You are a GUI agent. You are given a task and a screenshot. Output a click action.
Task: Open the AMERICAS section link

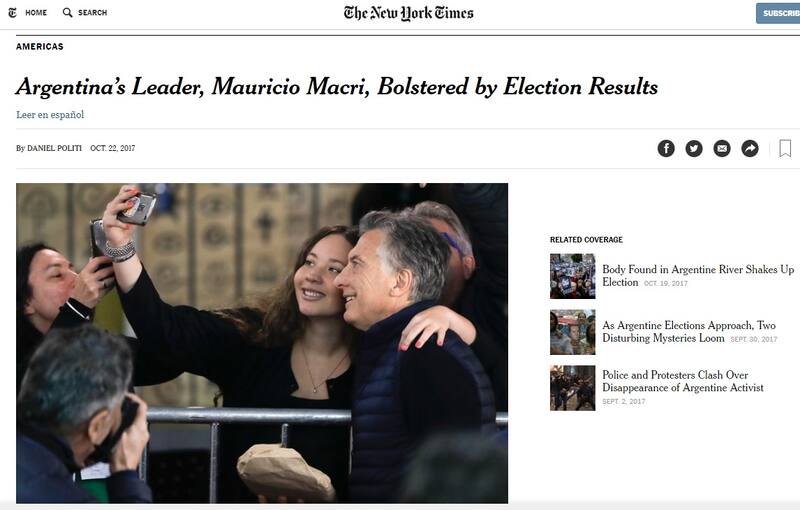point(39,47)
